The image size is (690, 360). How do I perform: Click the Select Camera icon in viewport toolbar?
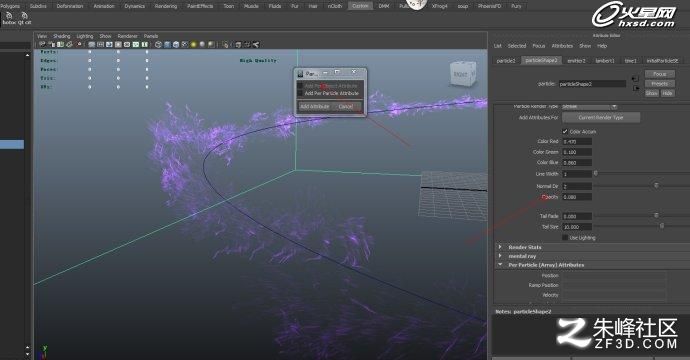click(42, 44)
